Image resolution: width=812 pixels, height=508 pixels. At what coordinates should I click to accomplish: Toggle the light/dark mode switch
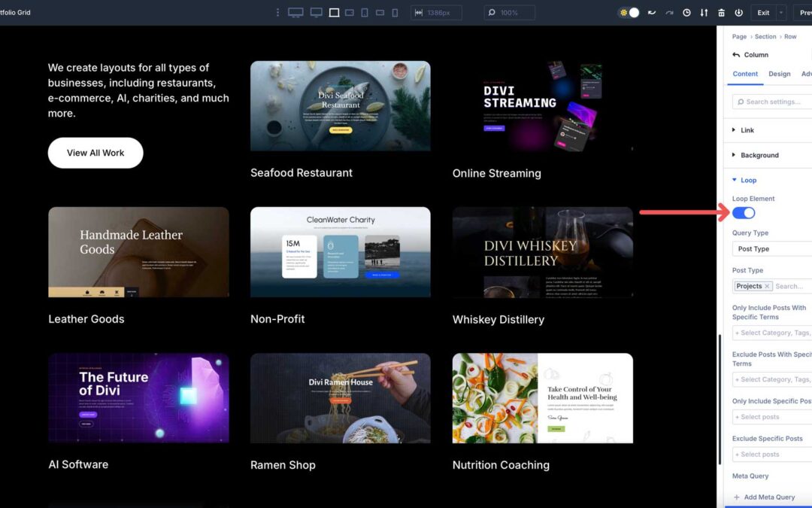(x=629, y=13)
